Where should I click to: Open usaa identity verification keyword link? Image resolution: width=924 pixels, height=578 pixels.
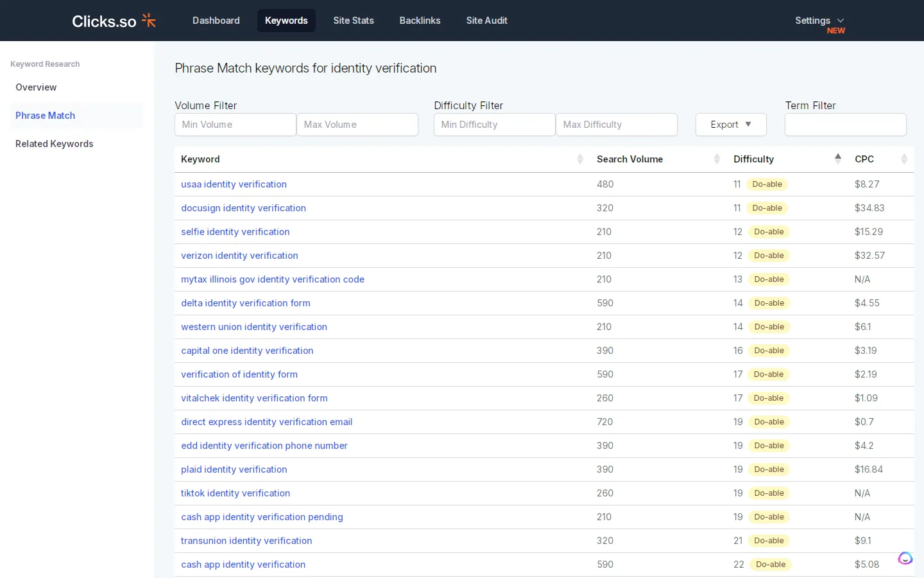pos(234,184)
